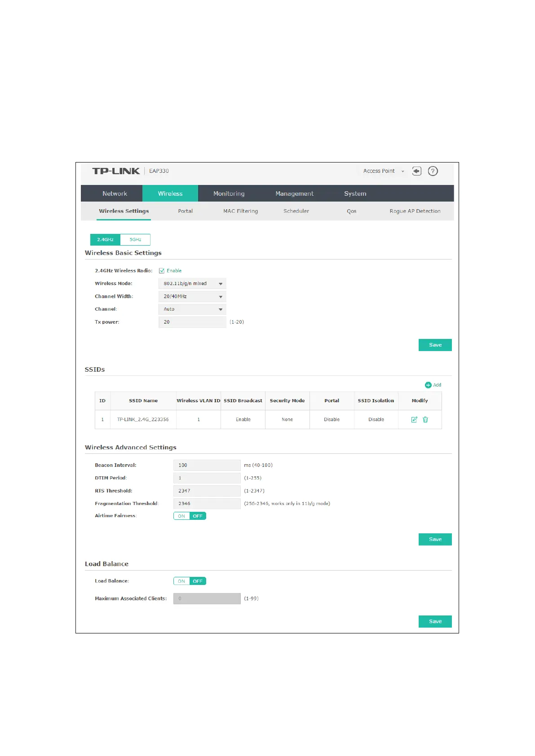Enable the 2.4GHz Wireless Radio checkbox
Screen dimensions: 535x756
point(162,271)
